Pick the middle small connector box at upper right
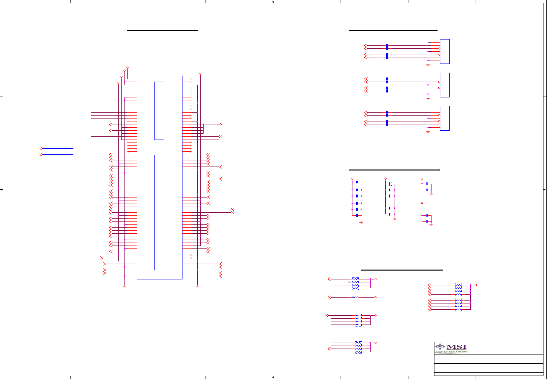Screen dimensions: 555x392 (x=445, y=85)
